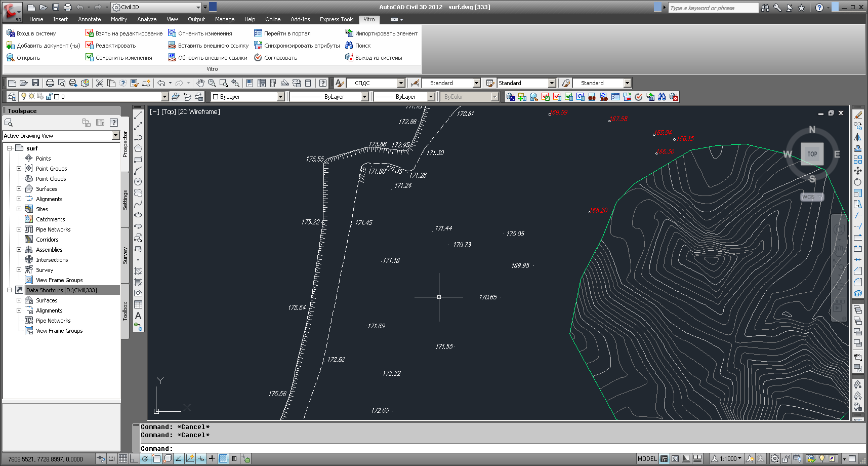The image size is (868, 466).
Task: Click the QuickCalc calculator icon
Action: pyautogui.click(x=308, y=83)
